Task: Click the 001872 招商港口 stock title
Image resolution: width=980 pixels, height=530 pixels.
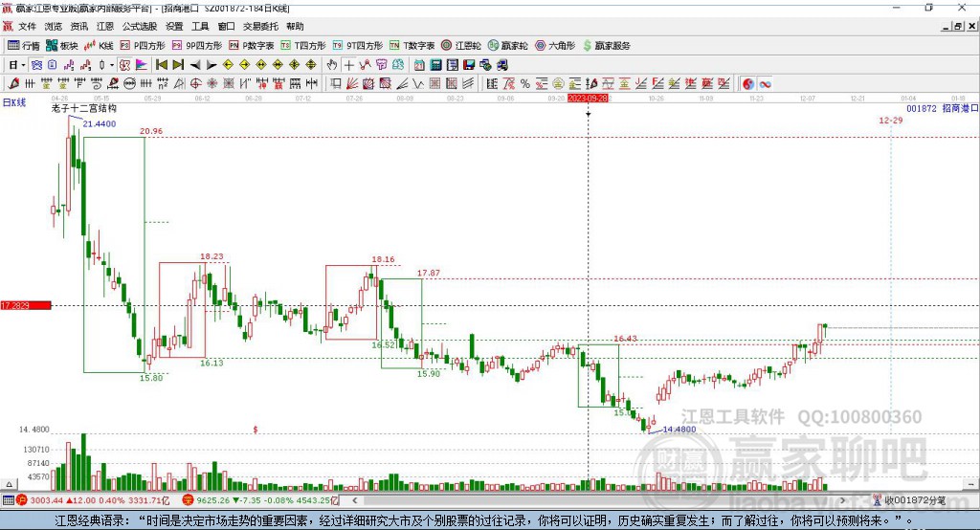Action: coord(942,108)
